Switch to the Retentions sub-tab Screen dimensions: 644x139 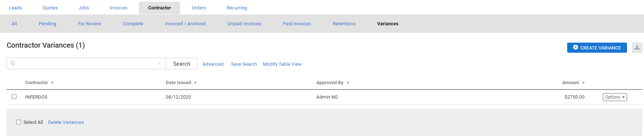[x=344, y=24]
